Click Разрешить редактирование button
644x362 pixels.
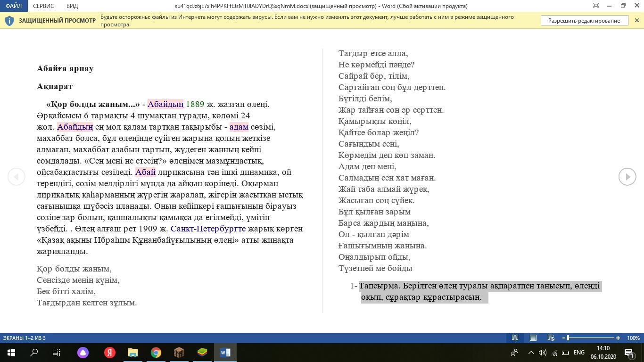[584, 20]
